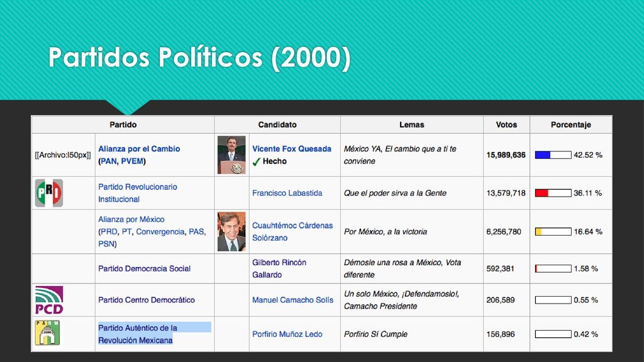
Task: Click the Lemas column header
Action: click(411, 125)
